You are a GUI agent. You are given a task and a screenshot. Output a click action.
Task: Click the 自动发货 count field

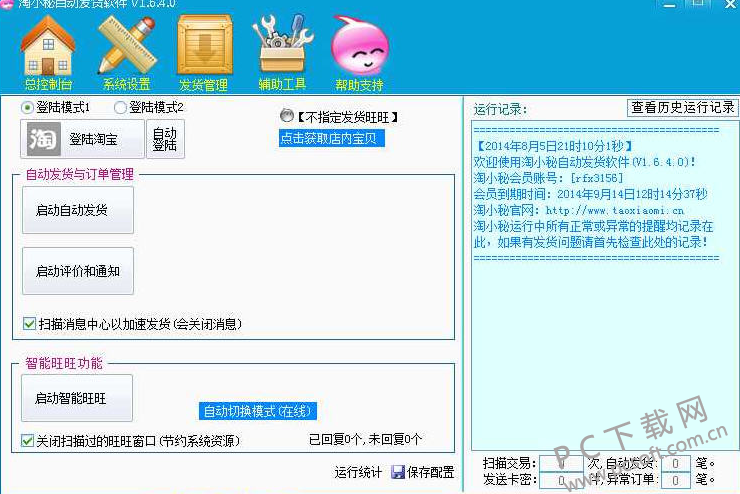676,464
